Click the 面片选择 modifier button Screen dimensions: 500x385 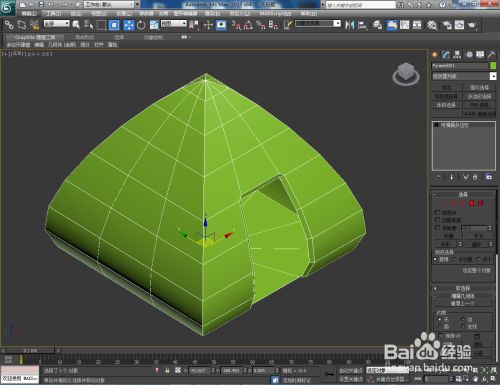(x=479, y=87)
